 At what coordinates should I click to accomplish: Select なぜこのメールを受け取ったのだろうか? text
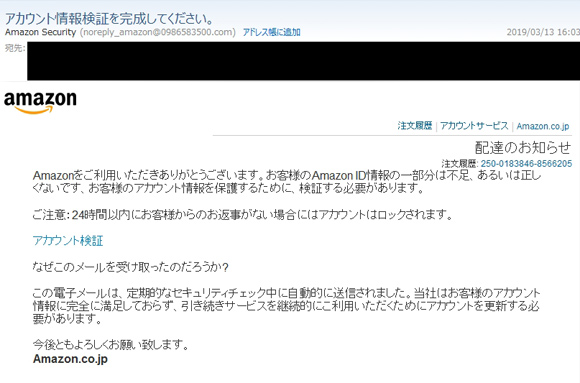coord(131,267)
